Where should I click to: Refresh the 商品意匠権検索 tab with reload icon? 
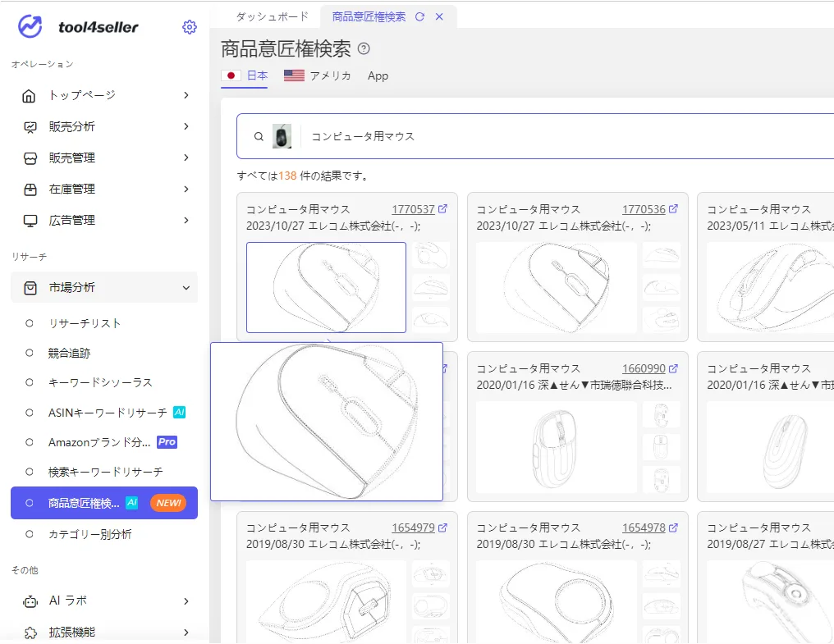pyautogui.click(x=419, y=17)
